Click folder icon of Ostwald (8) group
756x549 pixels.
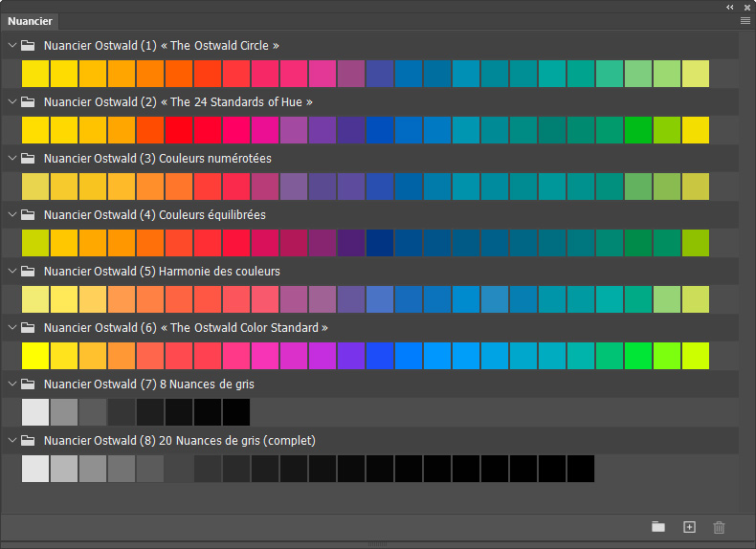28,440
